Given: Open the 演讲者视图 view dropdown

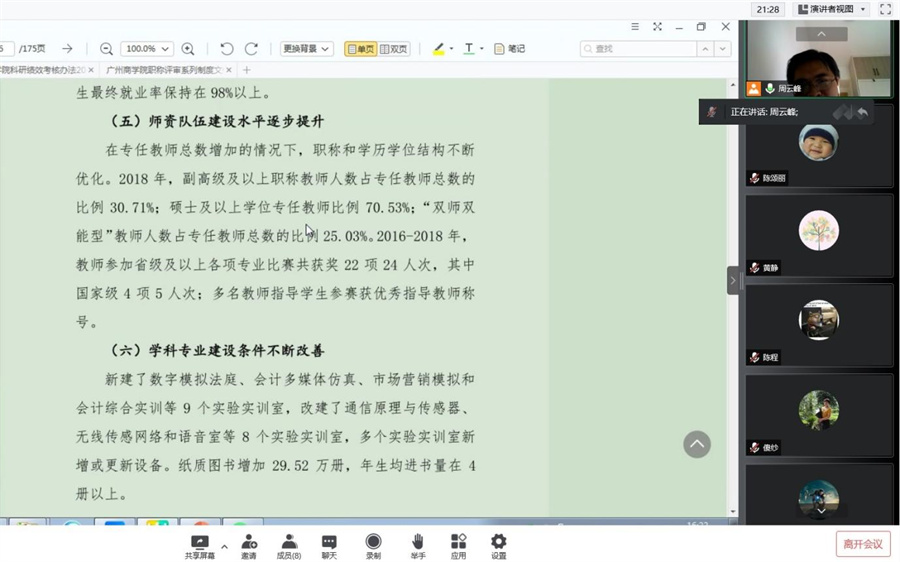Looking at the screenshot, I should tap(831, 9).
